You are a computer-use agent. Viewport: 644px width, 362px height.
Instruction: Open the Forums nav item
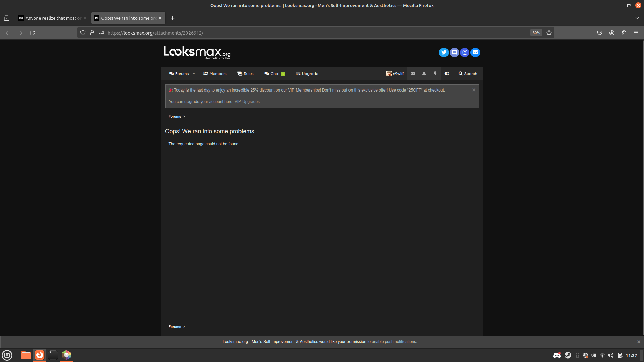tap(179, 74)
